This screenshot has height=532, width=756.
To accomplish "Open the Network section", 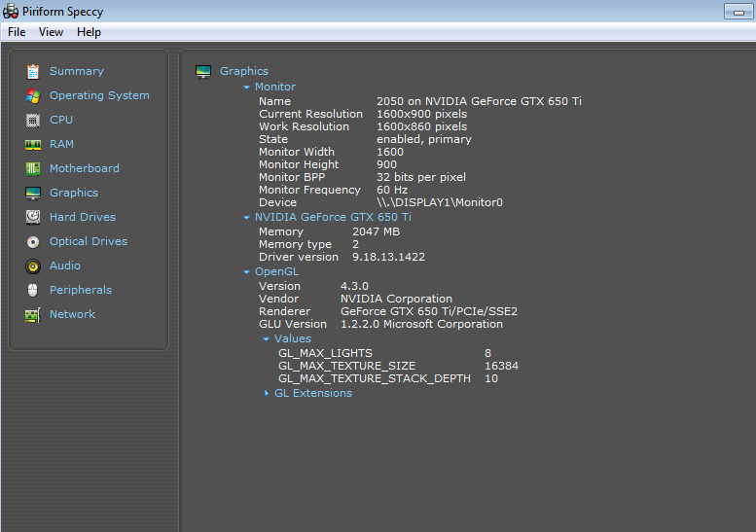I will 72,314.
